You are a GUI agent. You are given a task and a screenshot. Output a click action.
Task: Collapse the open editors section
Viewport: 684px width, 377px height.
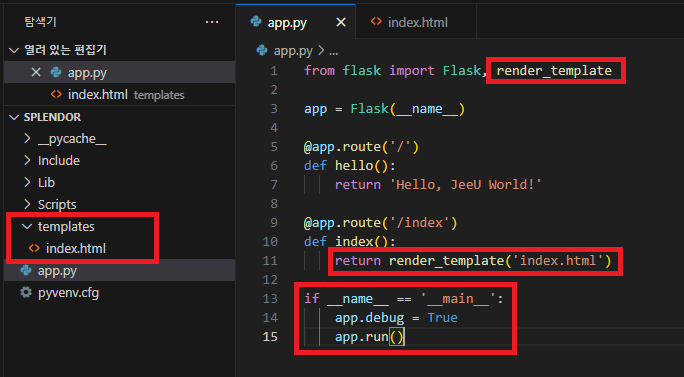(x=14, y=51)
